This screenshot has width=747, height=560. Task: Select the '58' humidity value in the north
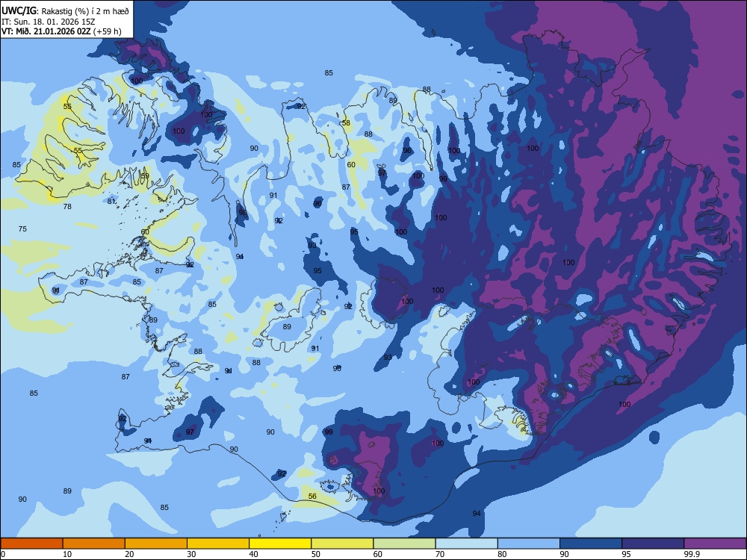[346, 123]
